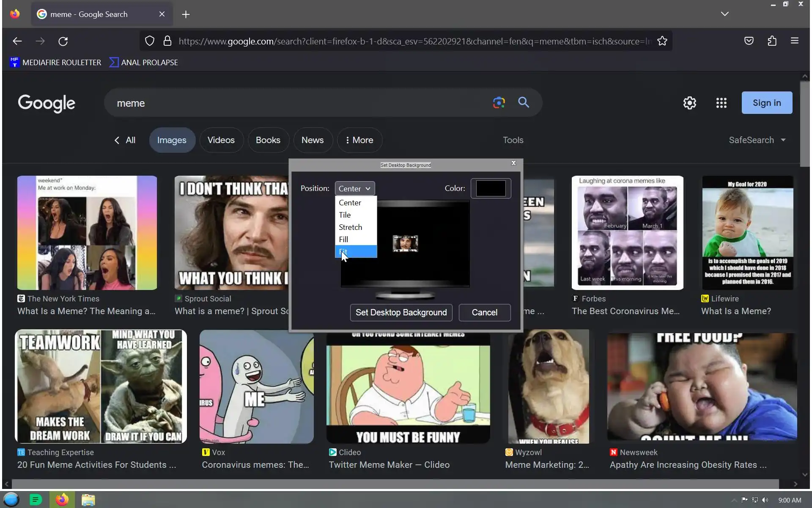812x508 pixels.
Task: Open the Google apps grid
Action: pyautogui.click(x=721, y=103)
